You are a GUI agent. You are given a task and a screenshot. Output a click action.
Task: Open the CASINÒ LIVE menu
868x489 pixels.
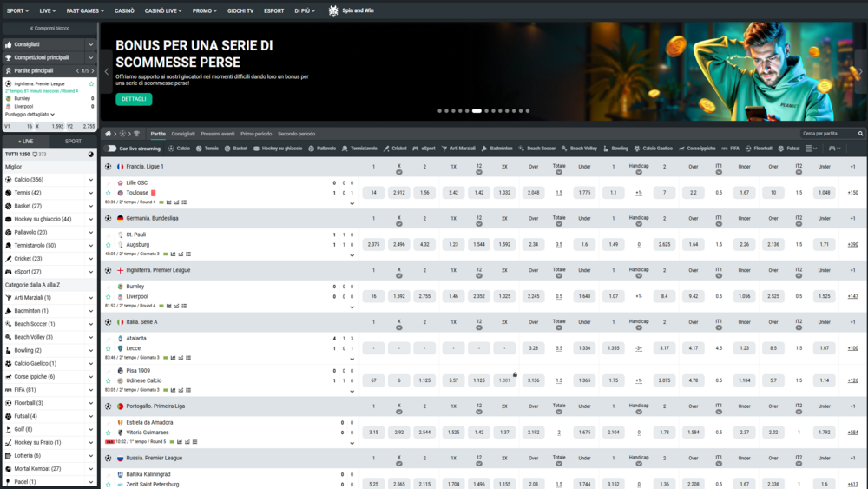163,10
